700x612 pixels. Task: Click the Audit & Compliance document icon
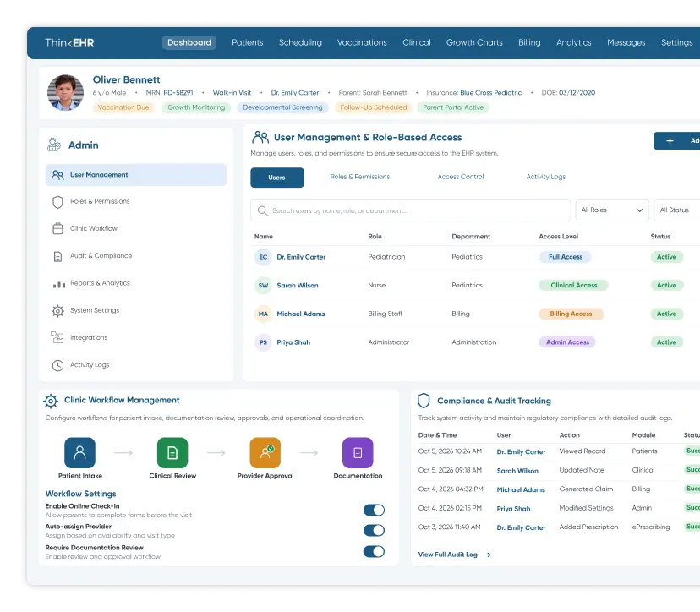coord(57,256)
